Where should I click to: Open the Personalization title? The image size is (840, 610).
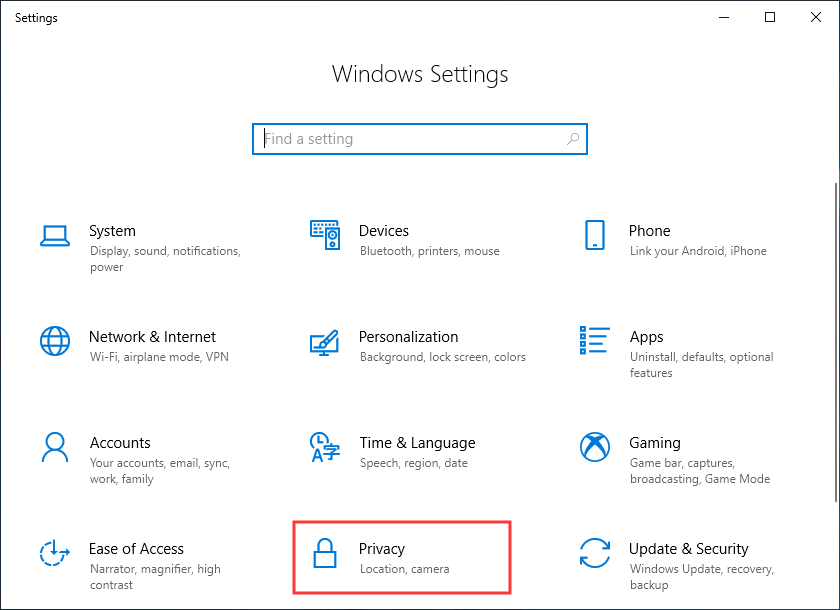pyautogui.click(x=408, y=337)
